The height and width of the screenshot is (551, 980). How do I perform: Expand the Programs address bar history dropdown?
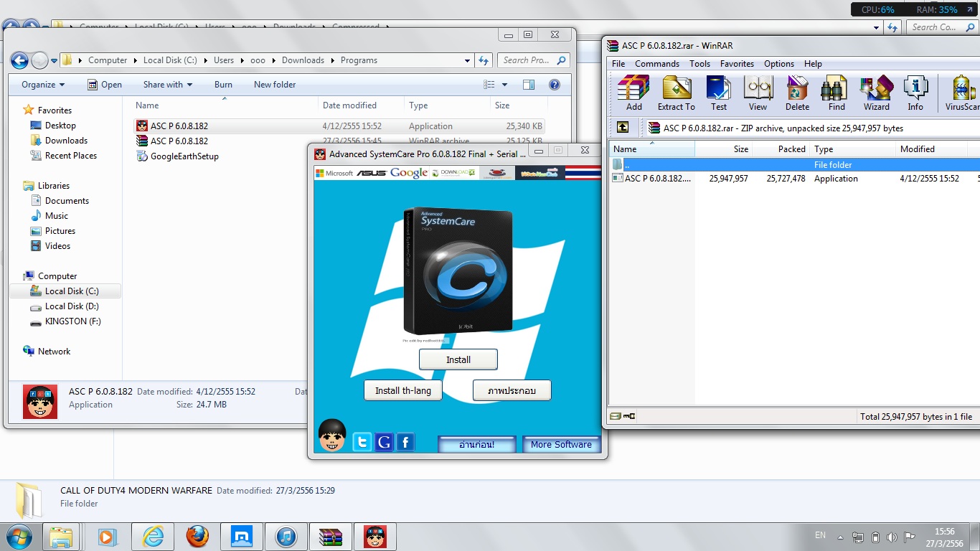click(468, 60)
